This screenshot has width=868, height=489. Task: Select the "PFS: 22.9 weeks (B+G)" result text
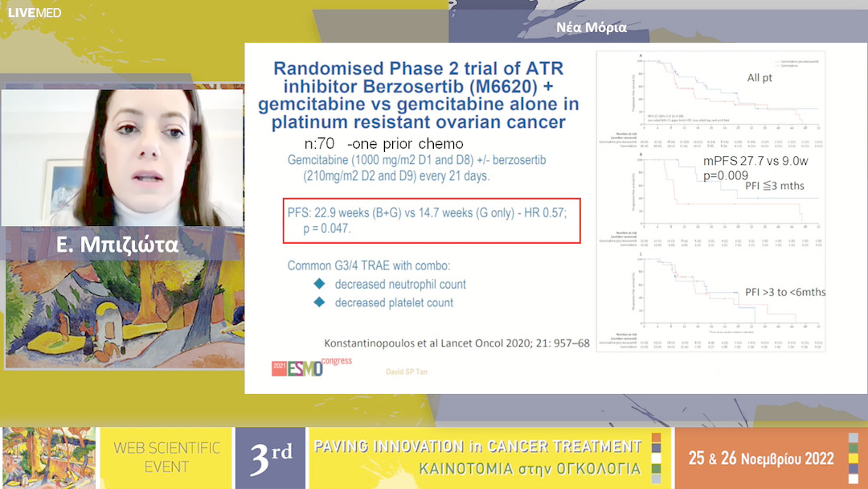click(427, 220)
